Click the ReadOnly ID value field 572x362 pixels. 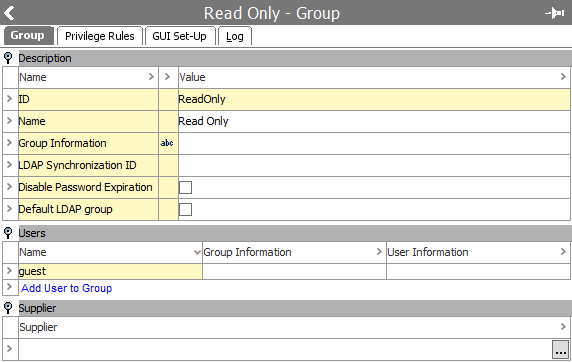(374, 99)
